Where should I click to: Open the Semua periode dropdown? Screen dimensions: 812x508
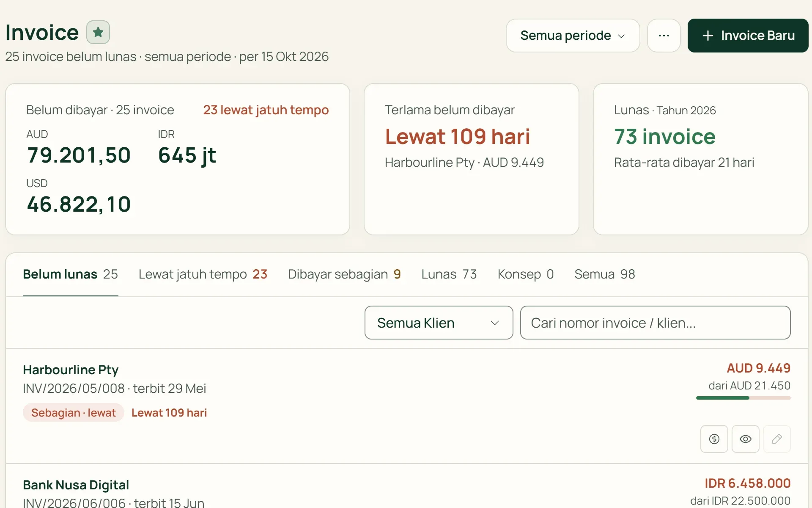coord(573,36)
